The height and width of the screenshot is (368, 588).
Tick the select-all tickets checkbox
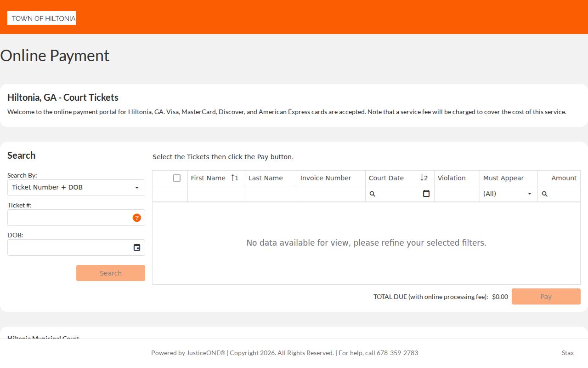tap(177, 178)
